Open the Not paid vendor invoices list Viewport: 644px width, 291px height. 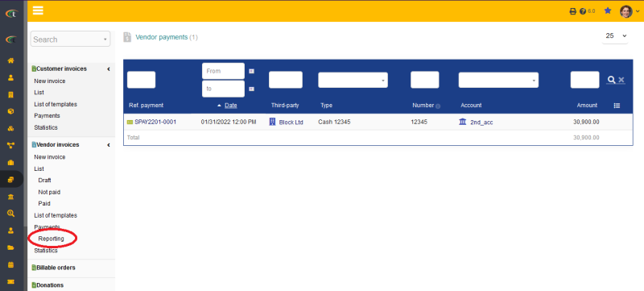49,192
